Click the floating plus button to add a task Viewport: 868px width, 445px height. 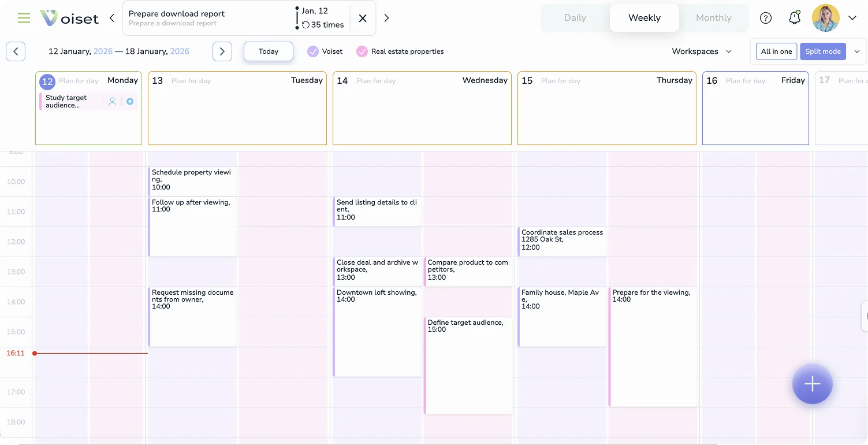[x=812, y=384]
